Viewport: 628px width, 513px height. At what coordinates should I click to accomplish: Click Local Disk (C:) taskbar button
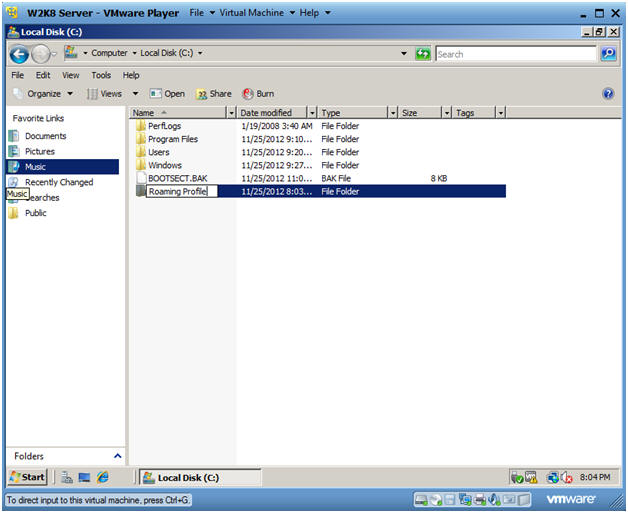click(200, 477)
